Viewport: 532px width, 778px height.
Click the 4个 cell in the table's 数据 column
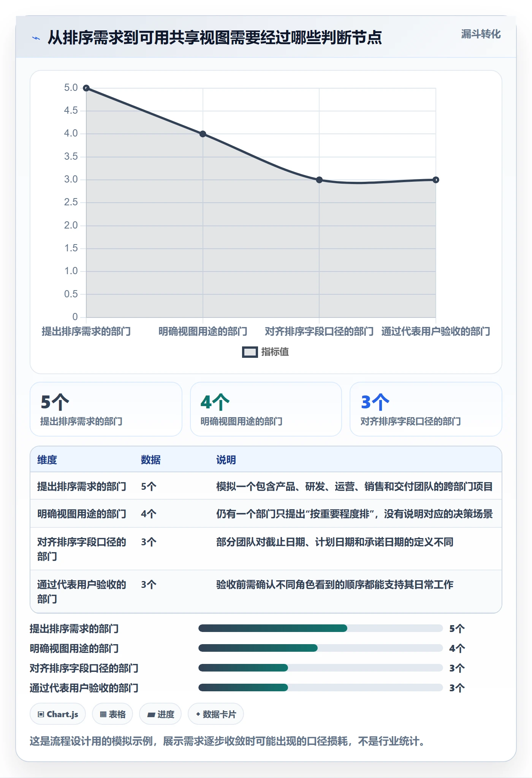pos(149,514)
